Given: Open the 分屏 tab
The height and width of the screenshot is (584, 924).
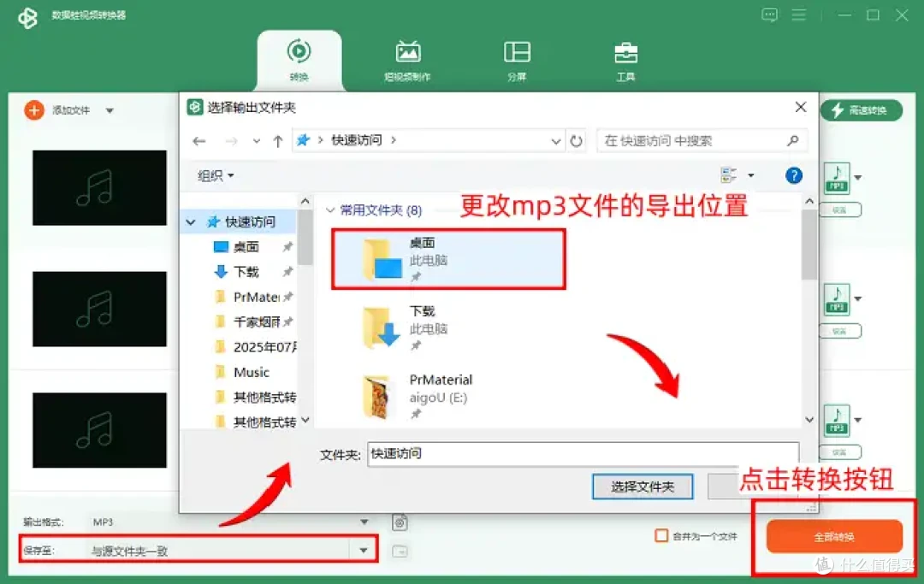Looking at the screenshot, I should [x=517, y=61].
